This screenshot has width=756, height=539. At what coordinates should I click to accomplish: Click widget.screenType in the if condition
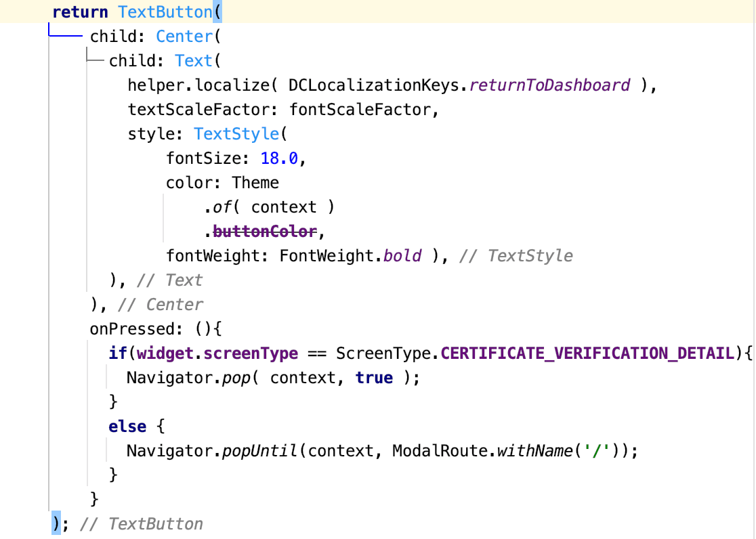click(218, 353)
